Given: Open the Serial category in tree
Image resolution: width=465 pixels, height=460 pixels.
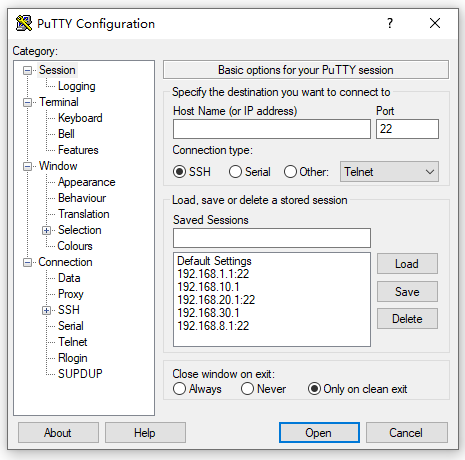Looking at the screenshot, I should click(x=71, y=326).
